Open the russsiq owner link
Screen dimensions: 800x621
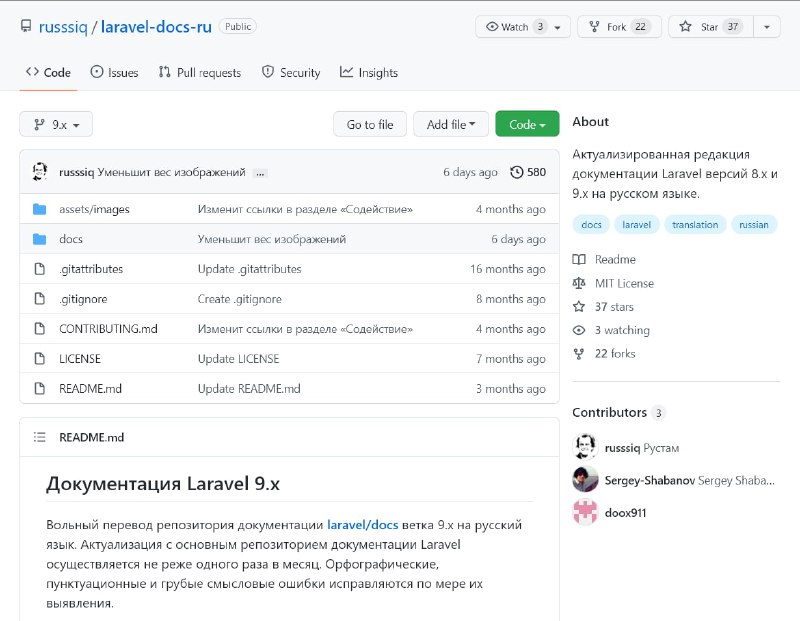click(x=63, y=27)
